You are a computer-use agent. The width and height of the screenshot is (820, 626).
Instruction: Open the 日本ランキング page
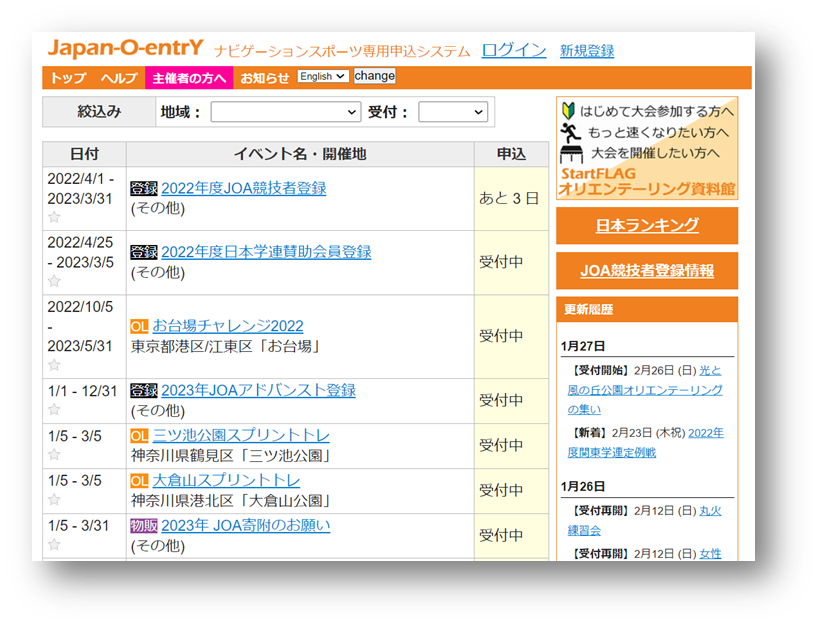point(647,225)
